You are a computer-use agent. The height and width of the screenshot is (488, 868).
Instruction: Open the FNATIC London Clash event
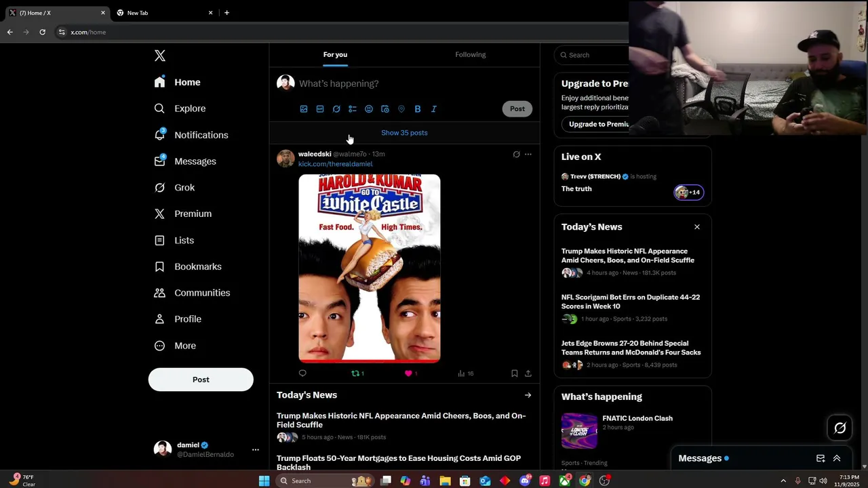632,430
